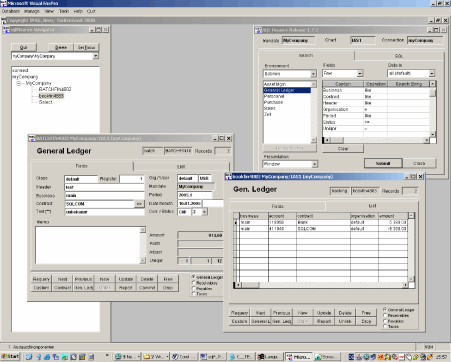This screenshot has height=362, width=451.
Task: Click the horizontal scrollbar of the bookfin grid
Action: tap(322, 285)
